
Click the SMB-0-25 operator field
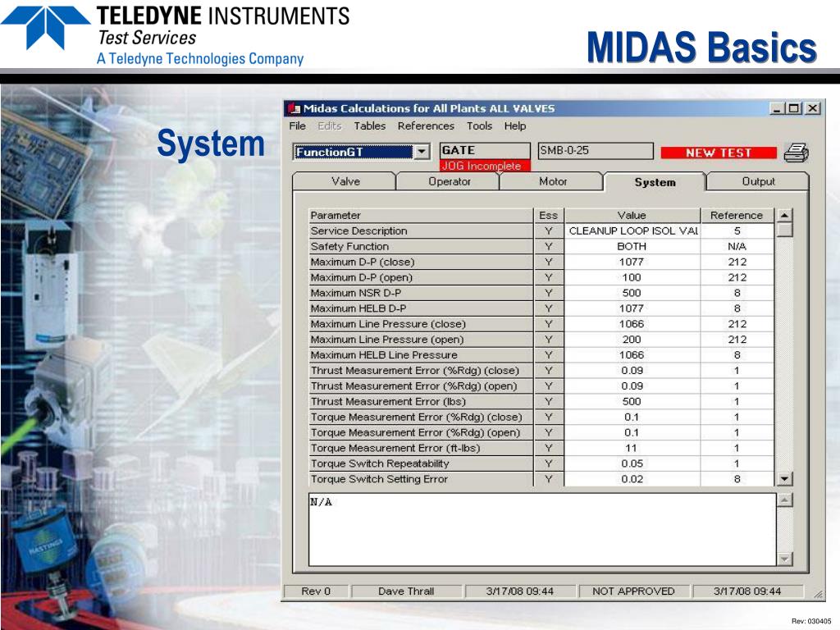[x=596, y=151]
